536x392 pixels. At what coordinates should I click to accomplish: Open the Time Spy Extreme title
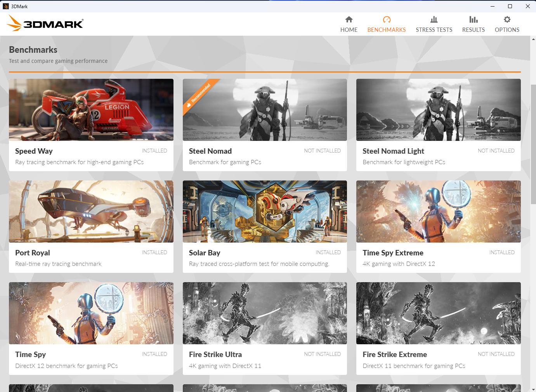(393, 253)
